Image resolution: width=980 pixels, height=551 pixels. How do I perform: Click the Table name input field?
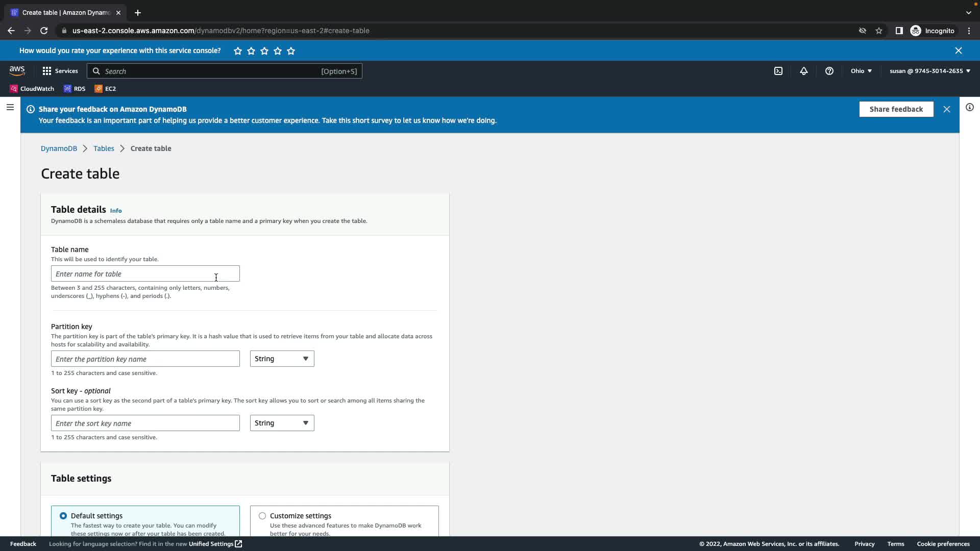[x=145, y=274]
